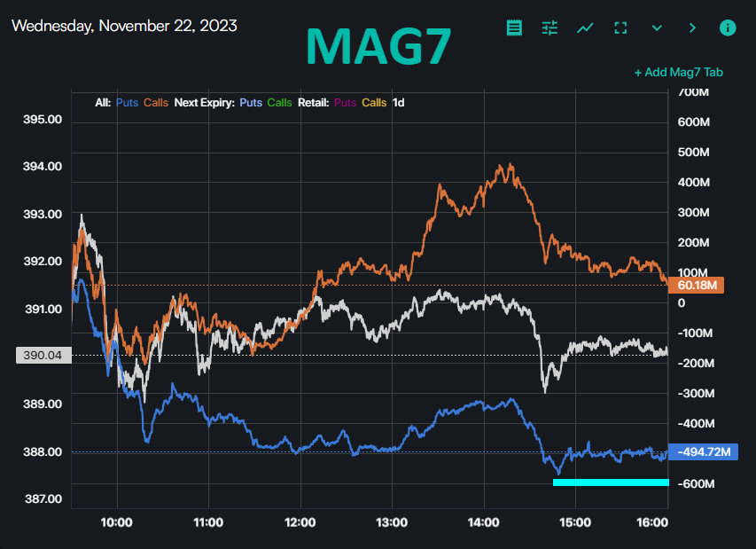Click the -100M right axis label
This screenshot has height=549, width=756.
[695, 333]
